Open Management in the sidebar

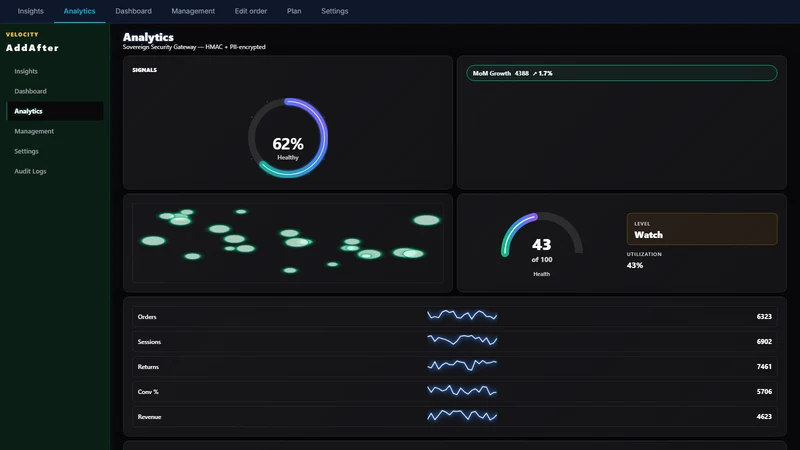[x=55, y=131]
